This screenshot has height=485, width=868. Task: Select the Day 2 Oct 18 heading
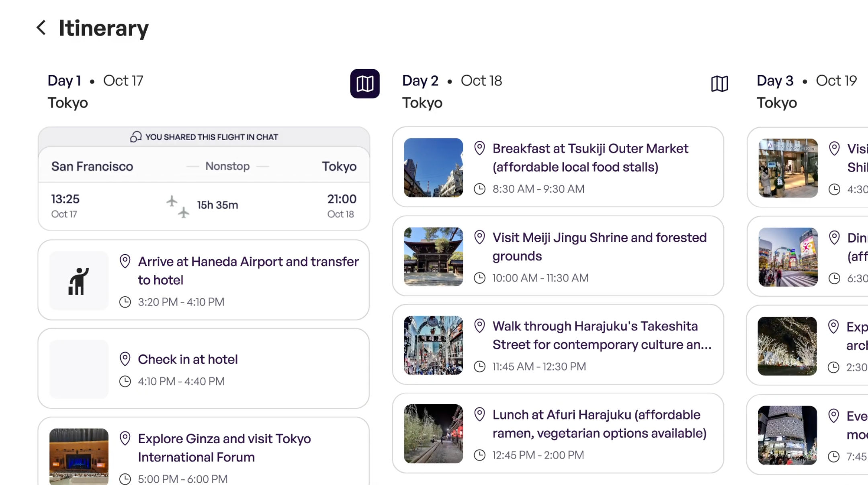pyautogui.click(x=452, y=81)
